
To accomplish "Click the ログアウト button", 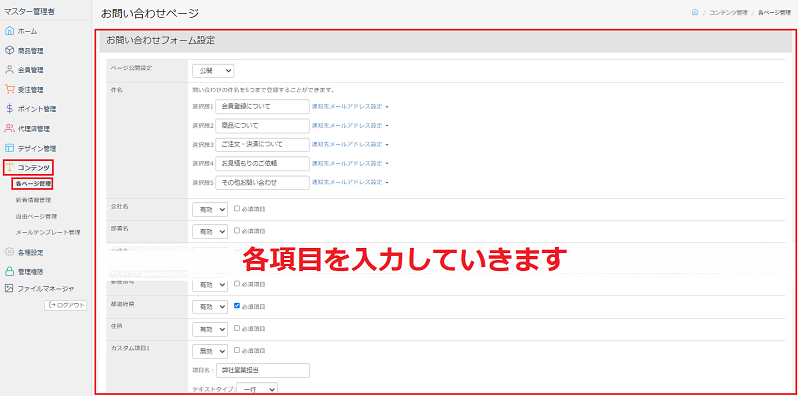I will [66, 305].
